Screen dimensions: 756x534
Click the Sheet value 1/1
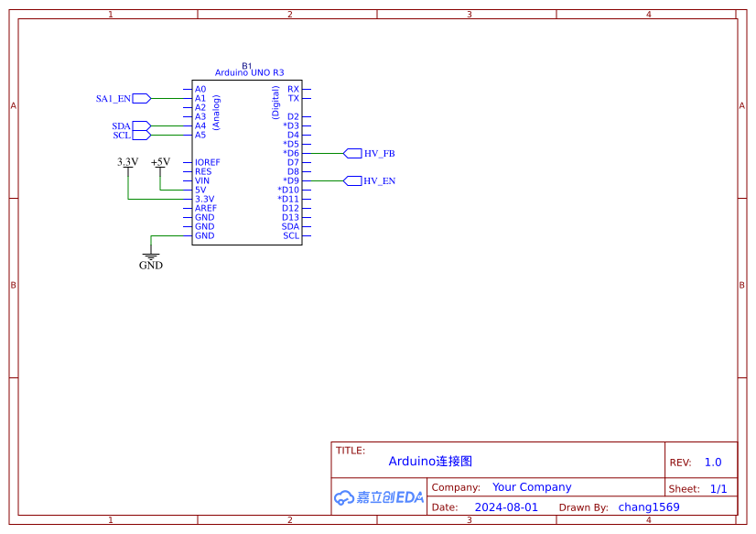pyautogui.click(x=718, y=488)
